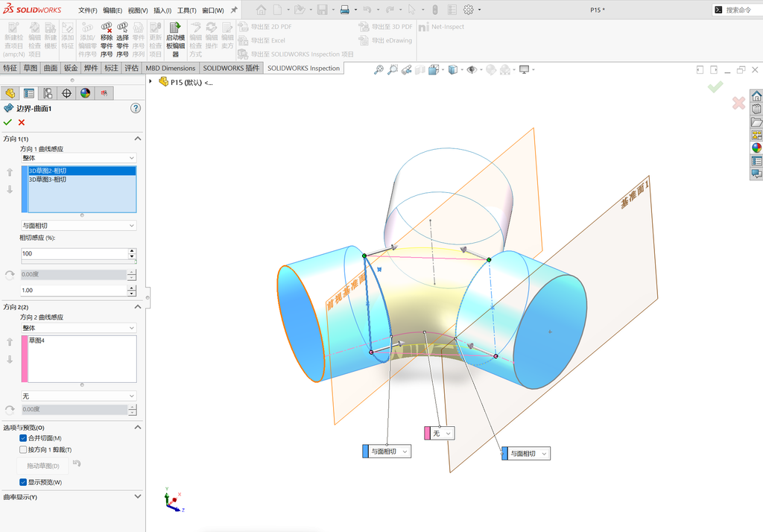Open the DimXpertManager crosshair tab
The width and height of the screenshot is (763, 532).
(66, 93)
